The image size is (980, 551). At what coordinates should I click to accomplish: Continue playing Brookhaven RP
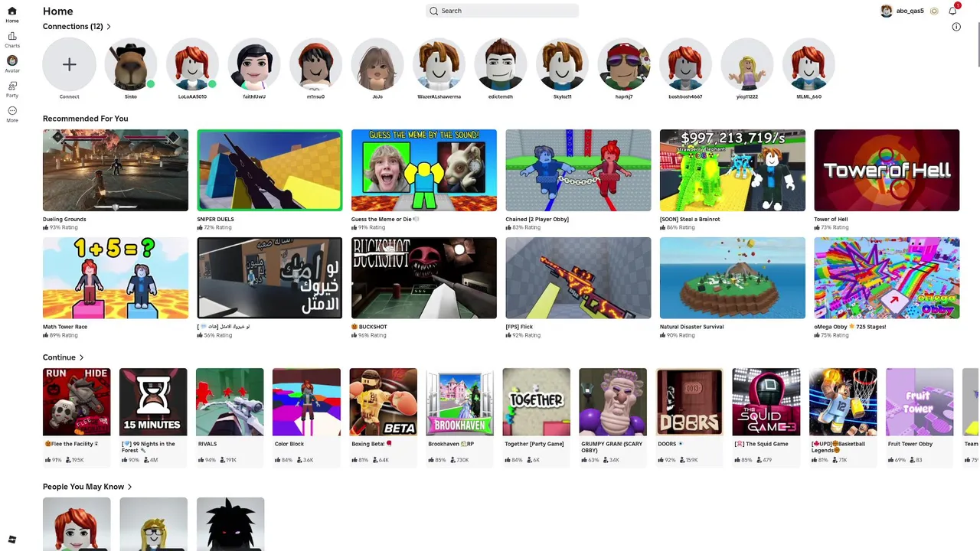pos(459,402)
